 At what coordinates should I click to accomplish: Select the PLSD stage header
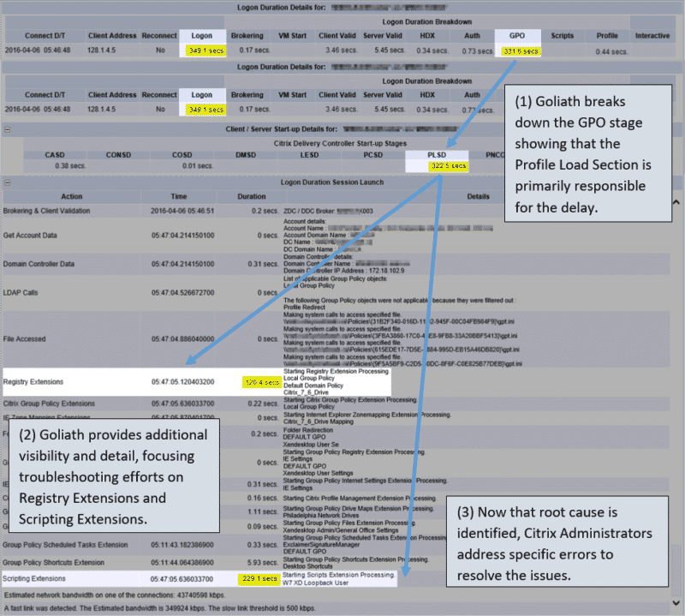click(437, 155)
